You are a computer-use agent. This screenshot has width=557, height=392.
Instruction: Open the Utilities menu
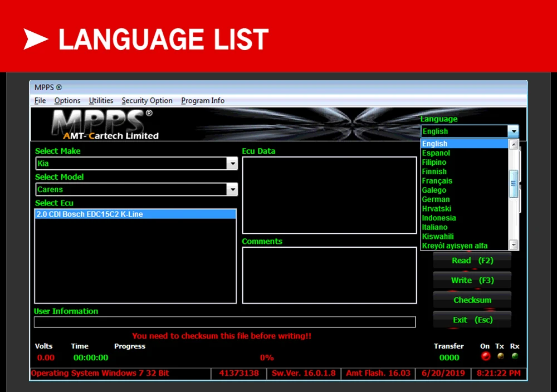101,100
